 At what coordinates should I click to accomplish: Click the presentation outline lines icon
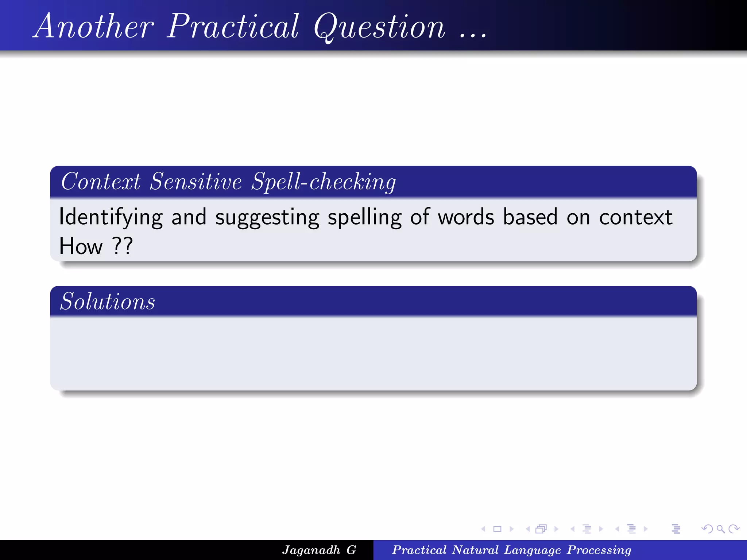[x=676, y=529]
